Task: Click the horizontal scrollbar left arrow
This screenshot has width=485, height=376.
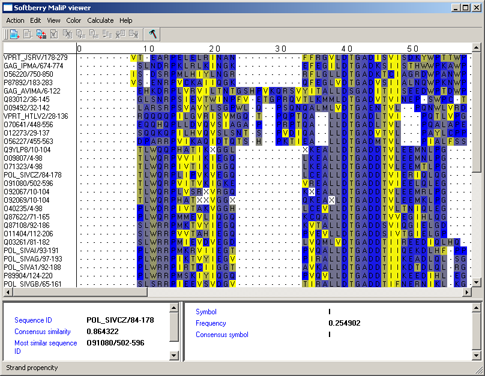Action: click(x=7, y=292)
